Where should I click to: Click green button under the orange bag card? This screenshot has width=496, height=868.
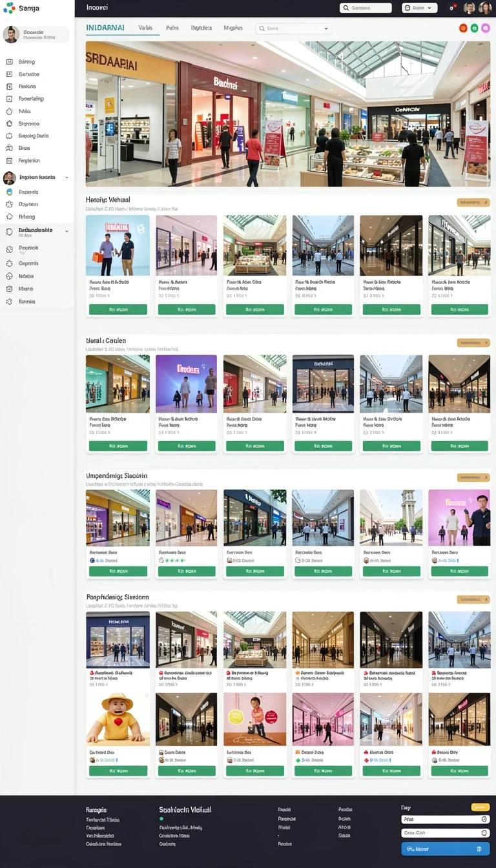point(118,310)
